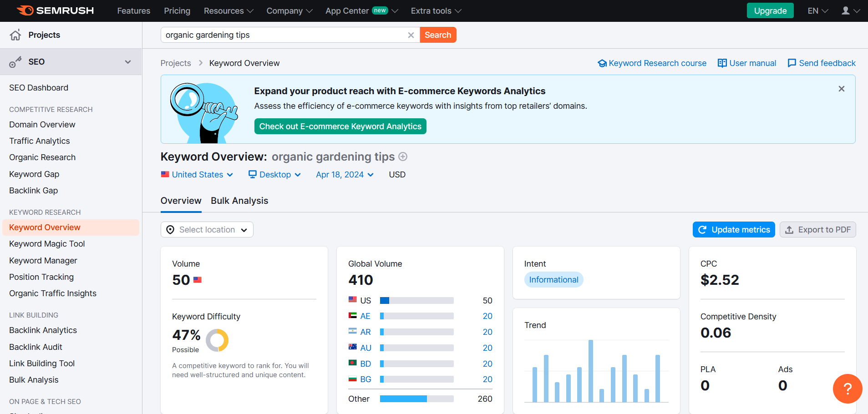Viewport: 868px width, 414px height.
Task: Click the Projects breadcrumb link
Action: [x=176, y=63]
